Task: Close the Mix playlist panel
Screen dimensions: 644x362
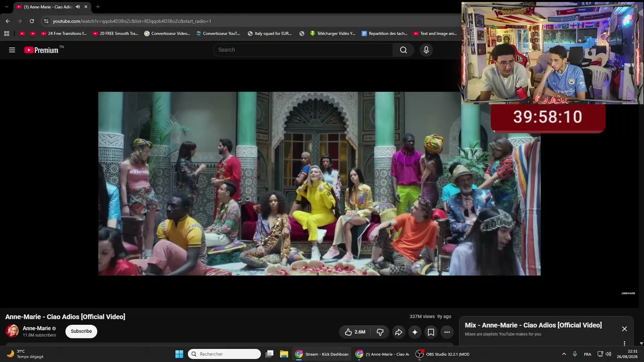Action: pyautogui.click(x=624, y=329)
